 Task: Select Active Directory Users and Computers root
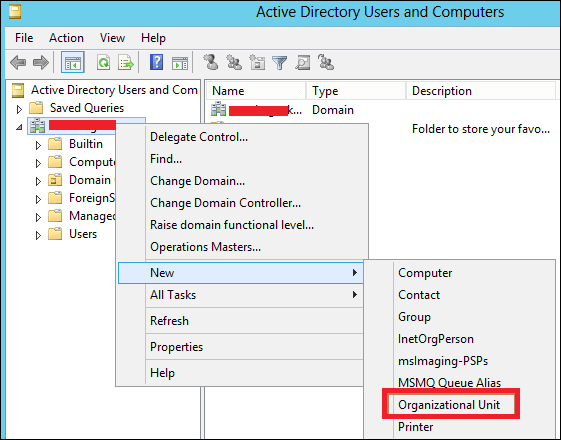pyautogui.click(x=114, y=89)
